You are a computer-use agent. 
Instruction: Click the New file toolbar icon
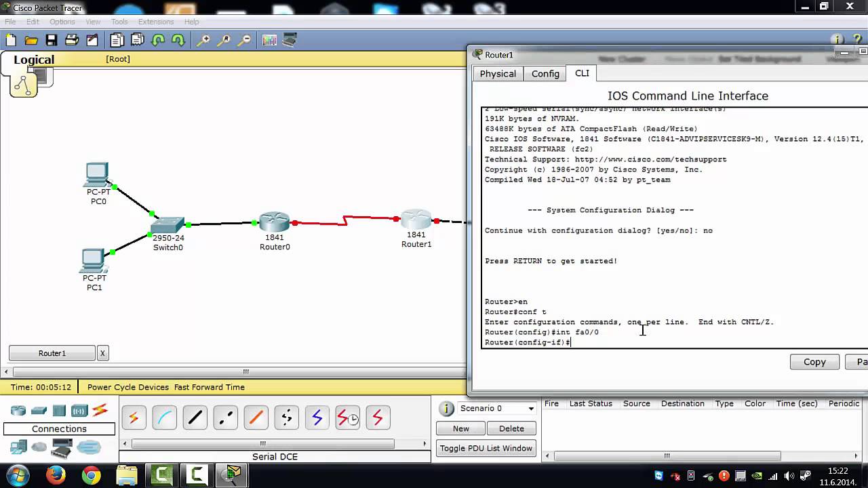11,41
